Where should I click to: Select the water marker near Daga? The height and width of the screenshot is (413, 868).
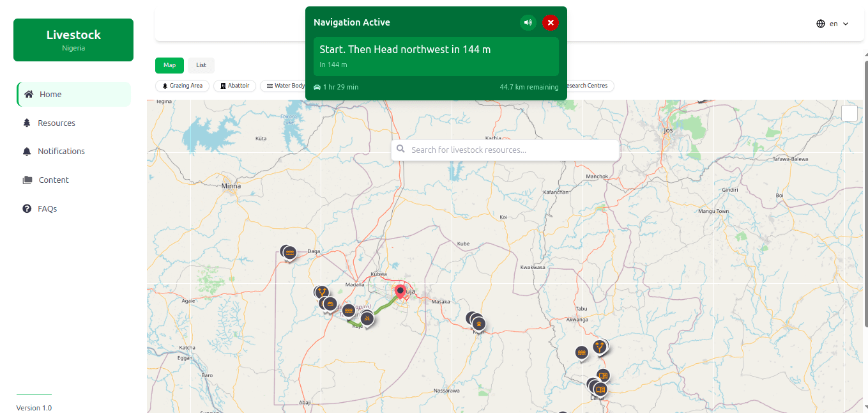[290, 253]
